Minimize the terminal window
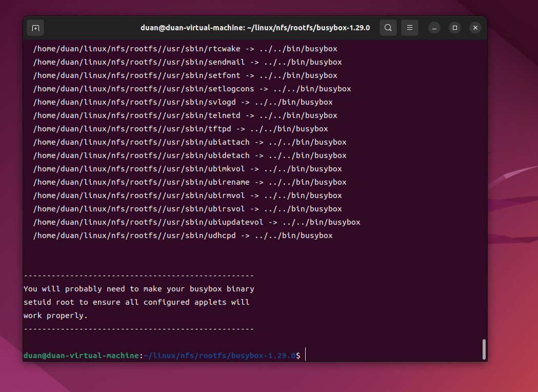 tap(434, 28)
